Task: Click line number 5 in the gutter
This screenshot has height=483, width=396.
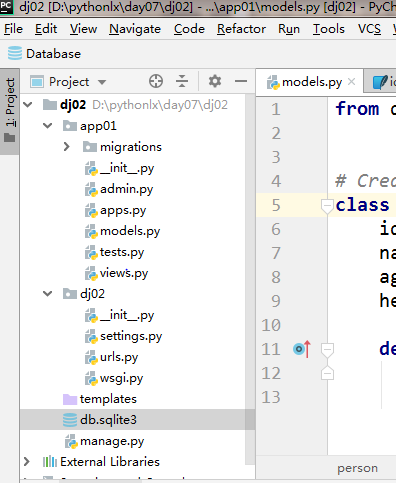Action: 276,205
